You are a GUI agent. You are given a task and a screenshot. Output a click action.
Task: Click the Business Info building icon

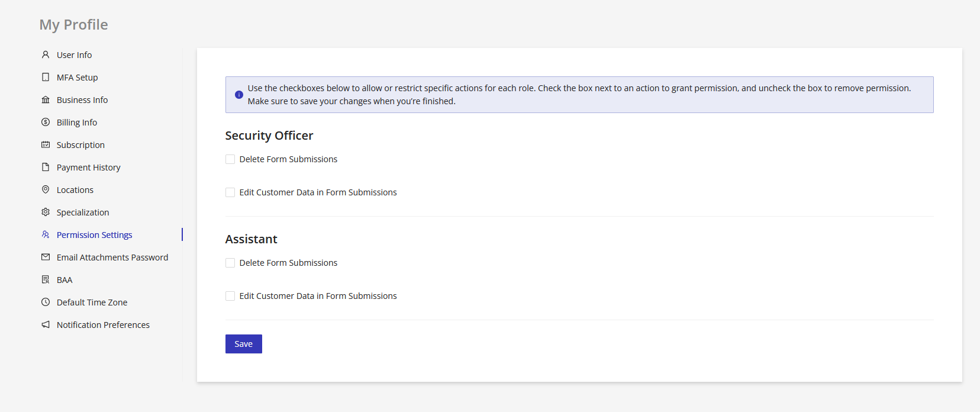coord(46,99)
